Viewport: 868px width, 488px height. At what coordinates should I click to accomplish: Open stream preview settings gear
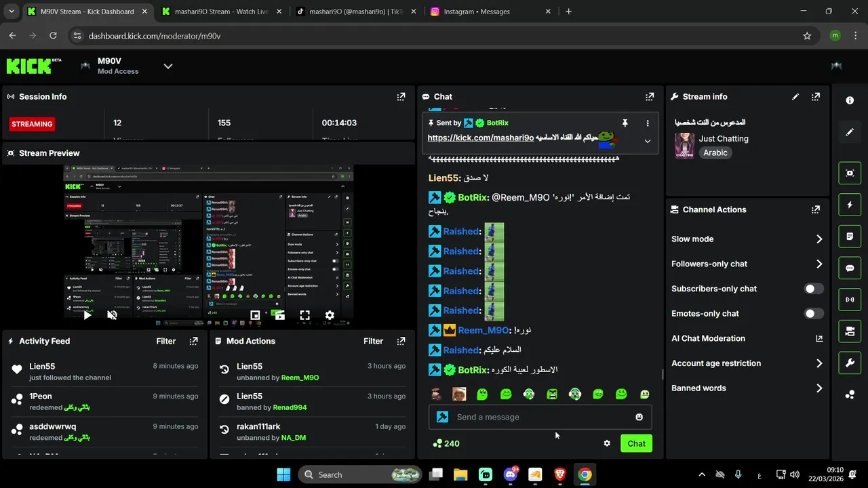click(330, 315)
